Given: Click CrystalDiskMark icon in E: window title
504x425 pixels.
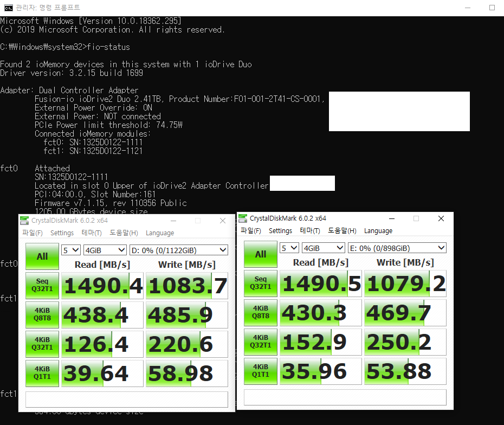Looking at the screenshot, I should click(x=243, y=218).
